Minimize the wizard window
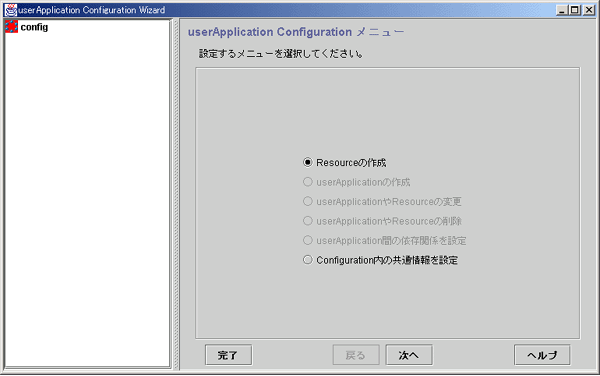 click(x=561, y=10)
